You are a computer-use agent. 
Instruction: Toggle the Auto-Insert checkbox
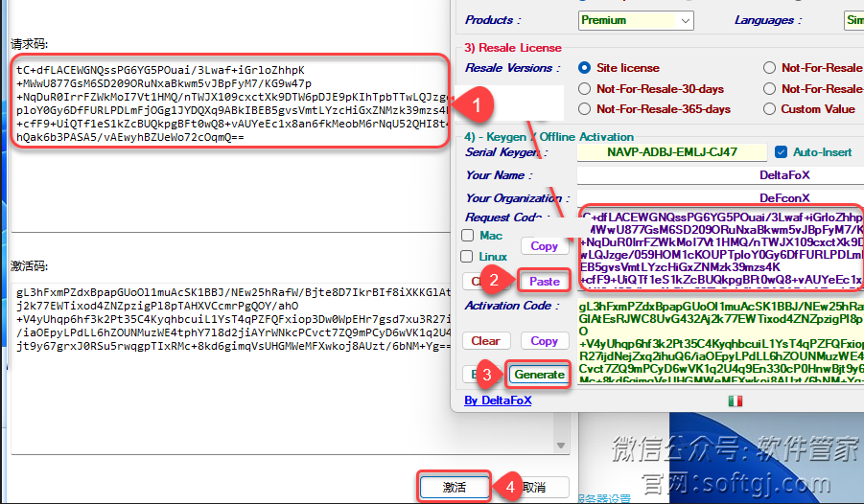[x=781, y=152]
